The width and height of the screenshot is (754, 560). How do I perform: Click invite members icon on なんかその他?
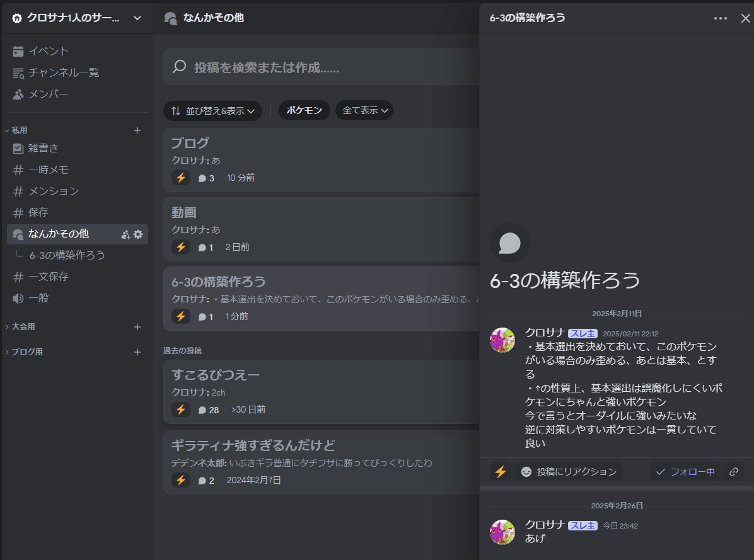click(x=125, y=234)
